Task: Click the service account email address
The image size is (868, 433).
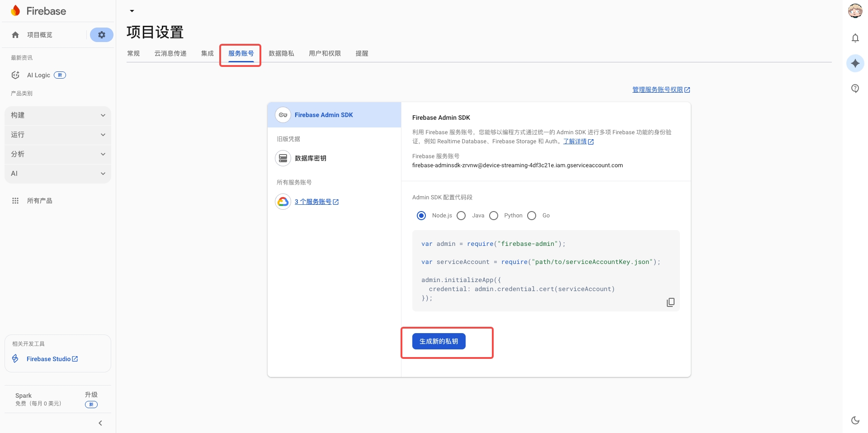Action: tap(517, 165)
